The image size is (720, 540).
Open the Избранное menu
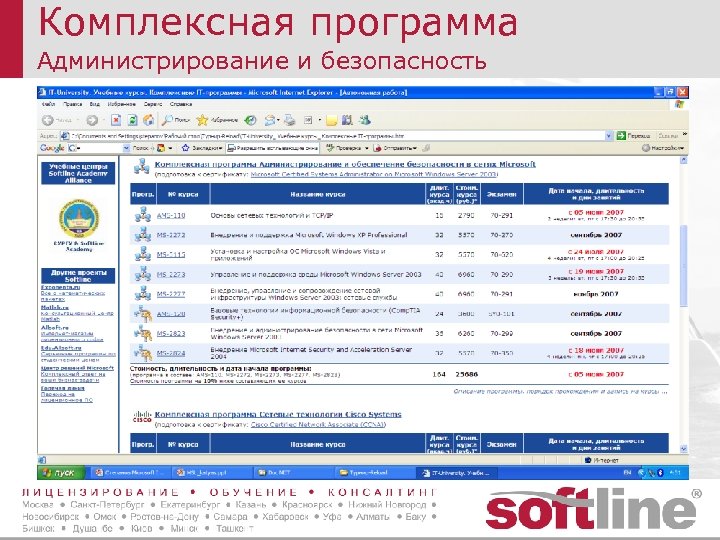121,104
